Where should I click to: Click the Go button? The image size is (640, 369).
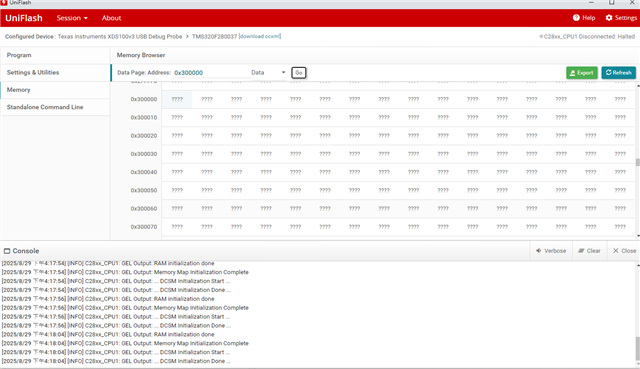click(x=299, y=73)
